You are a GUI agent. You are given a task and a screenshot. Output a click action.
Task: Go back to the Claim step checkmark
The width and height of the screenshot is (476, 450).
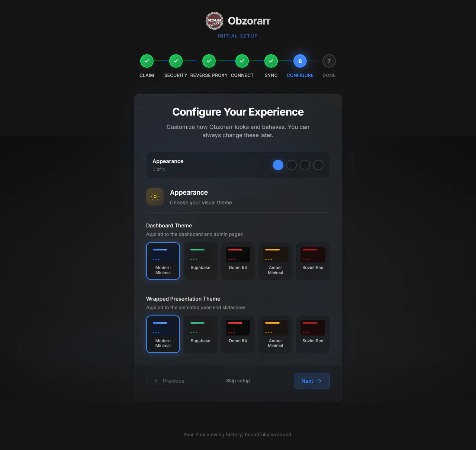click(147, 61)
